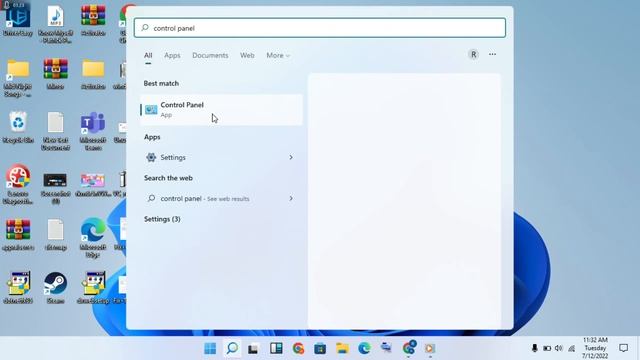
Task: Open the media player icon on the taskbar
Action: tap(429, 348)
